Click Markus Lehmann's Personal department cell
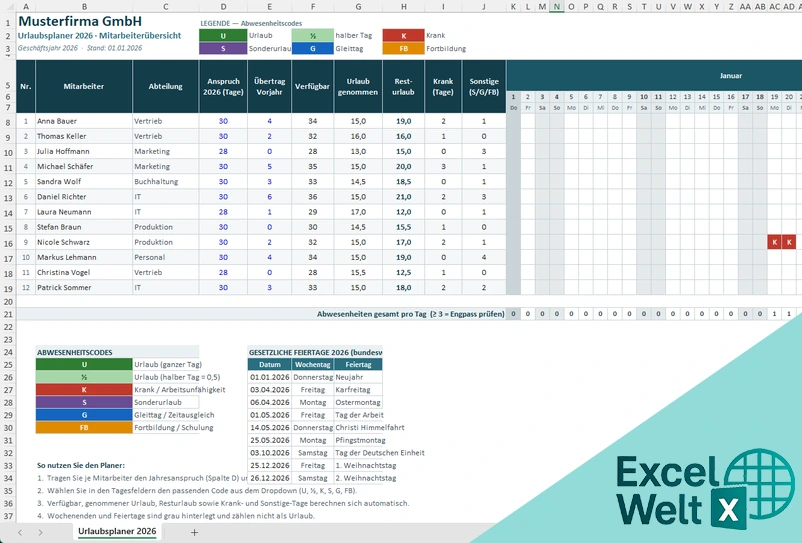 pyautogui.click(x=166, y=257)
